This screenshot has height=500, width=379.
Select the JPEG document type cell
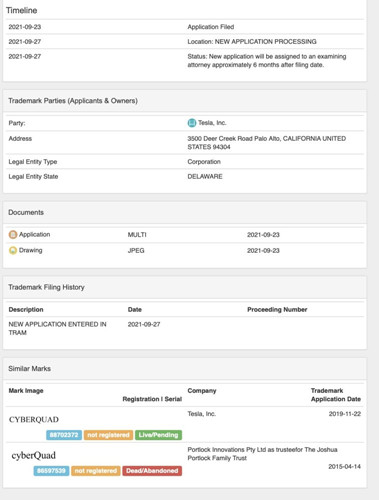pyautogui.click(x=136, y=251)
